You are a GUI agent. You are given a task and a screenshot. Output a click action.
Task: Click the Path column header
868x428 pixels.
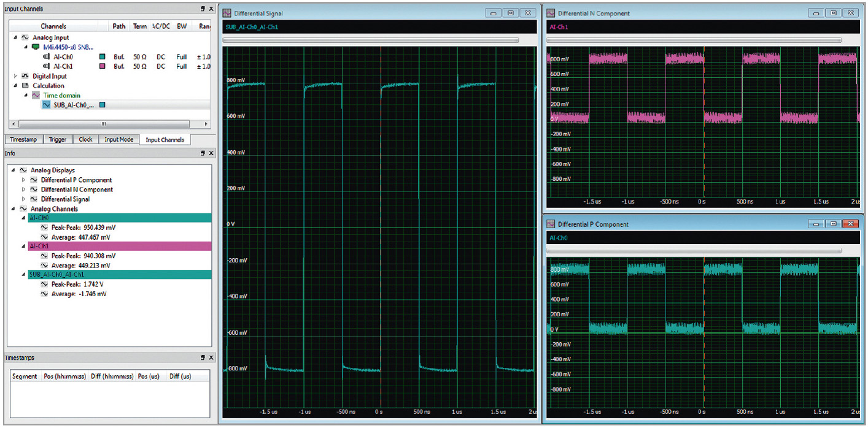tap(119, 26)
